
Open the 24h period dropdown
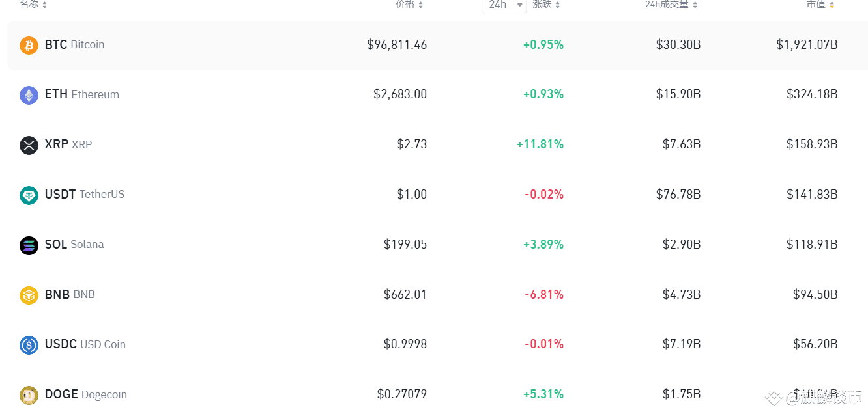[x=504, y=5]
